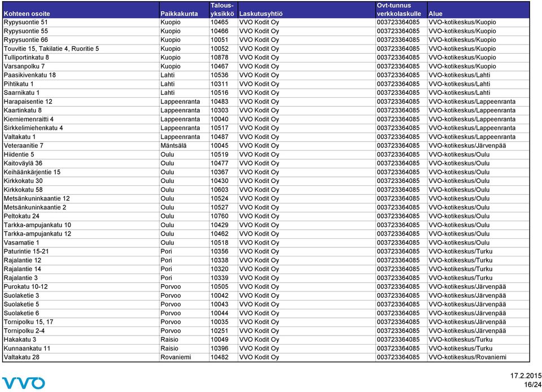This screenshot has height=392, width=542.
Task: Click unit number '10338'
Action: point(220,260)
